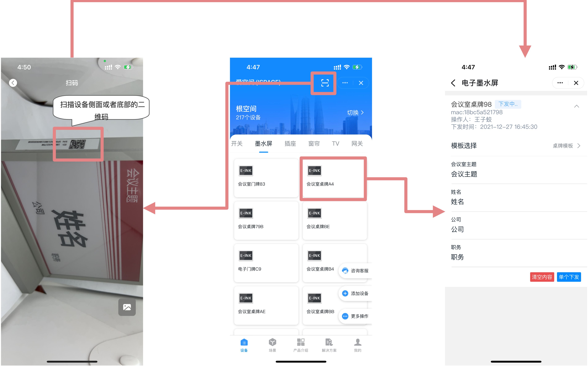Viewport: 588px width, 366px height.
Task: Collapse the 会议室桌牌98 info section
Action: [x=576, y=106]
